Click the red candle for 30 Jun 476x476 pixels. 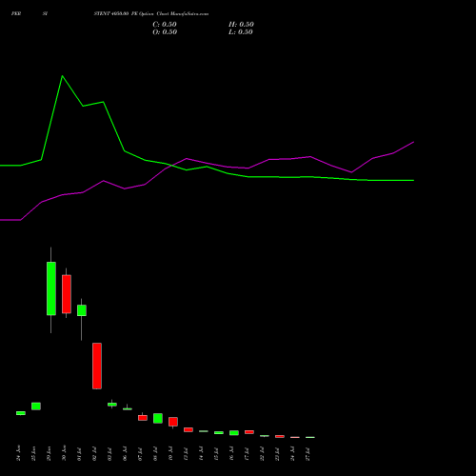point(67,294)
